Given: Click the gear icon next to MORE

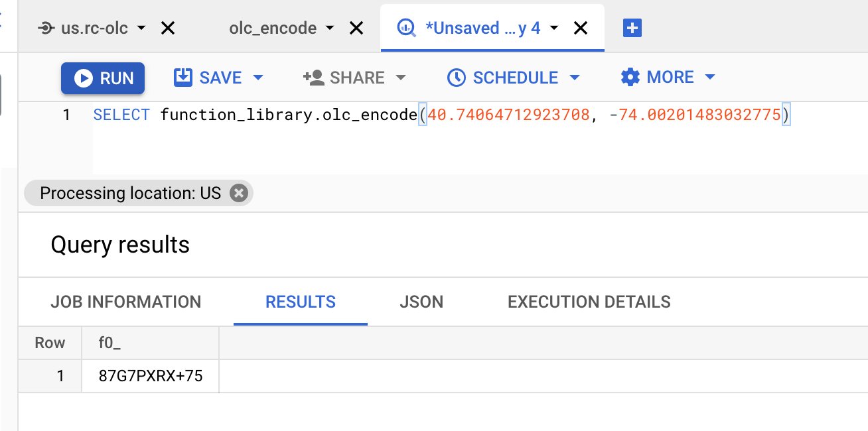Looking at the screenshot, I should [x=630, y=78].
